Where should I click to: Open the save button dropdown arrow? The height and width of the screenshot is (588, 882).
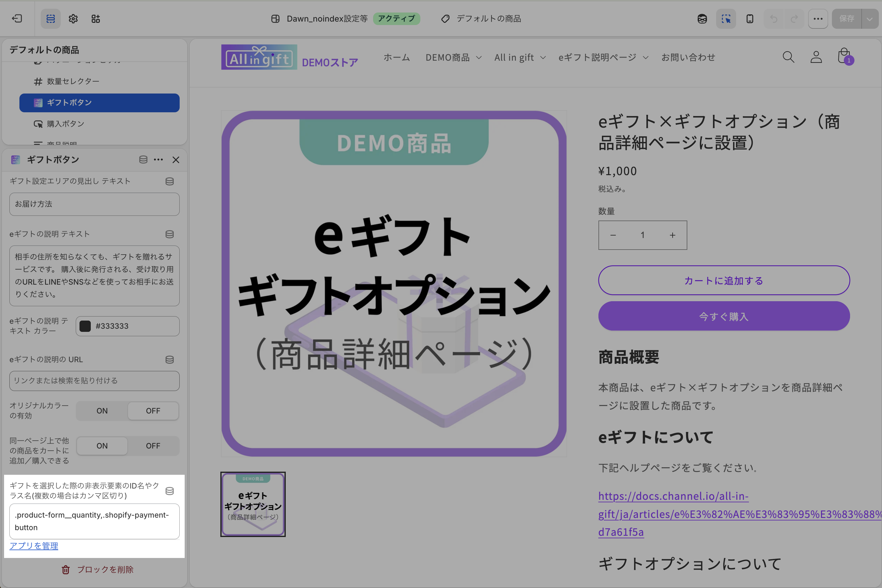point(869,19)
